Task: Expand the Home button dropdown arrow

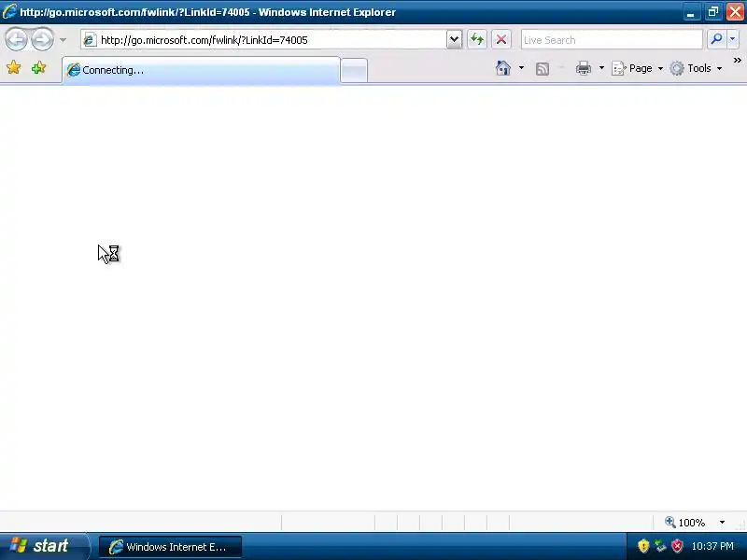Action: [x=521, y=68]
